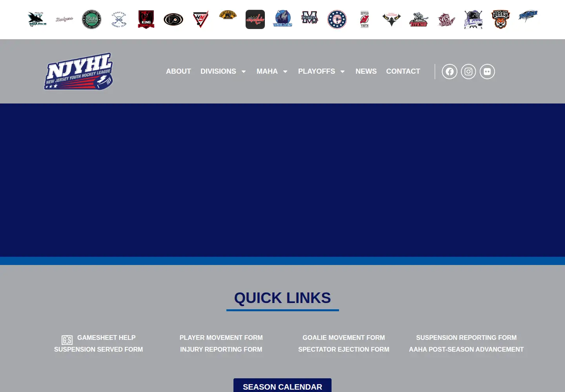
Task: Open the Tigers team logo
Action: point(501,19)
